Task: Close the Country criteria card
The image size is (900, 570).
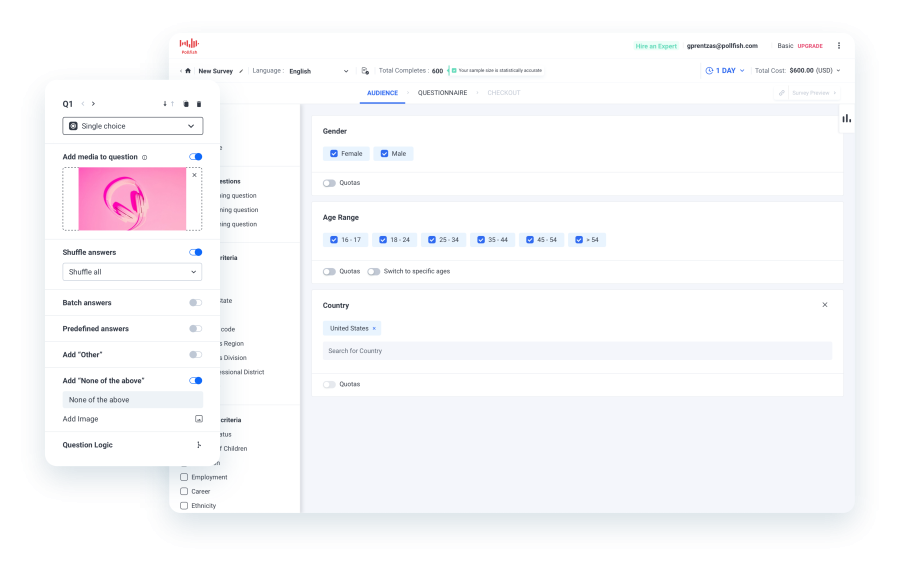Action: tap(825, 305)
